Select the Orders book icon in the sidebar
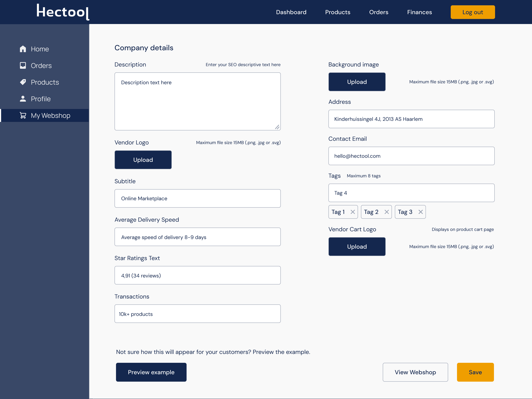Screen dimensions: 532x399 [x=23, y=65]
